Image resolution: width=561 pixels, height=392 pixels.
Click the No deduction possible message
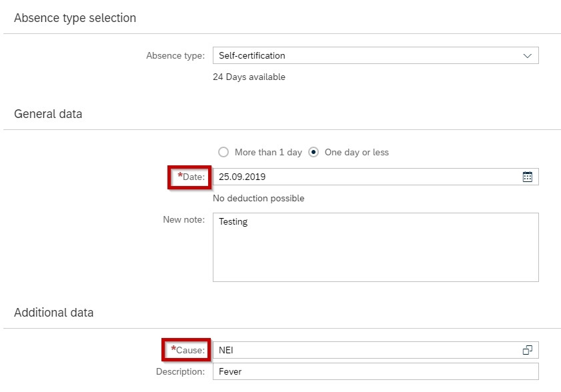(259, 198)
